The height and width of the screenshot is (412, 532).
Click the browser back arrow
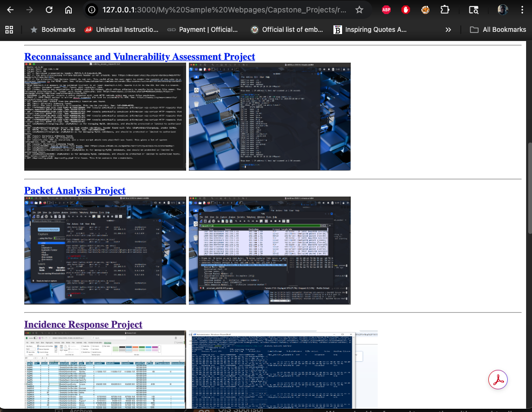point(10,10)
